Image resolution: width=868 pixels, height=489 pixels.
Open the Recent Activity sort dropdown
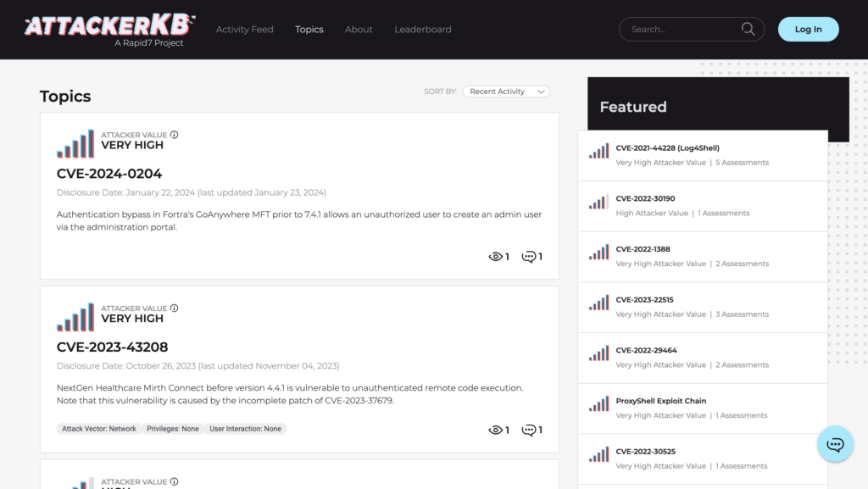click(x=506, y=92)
